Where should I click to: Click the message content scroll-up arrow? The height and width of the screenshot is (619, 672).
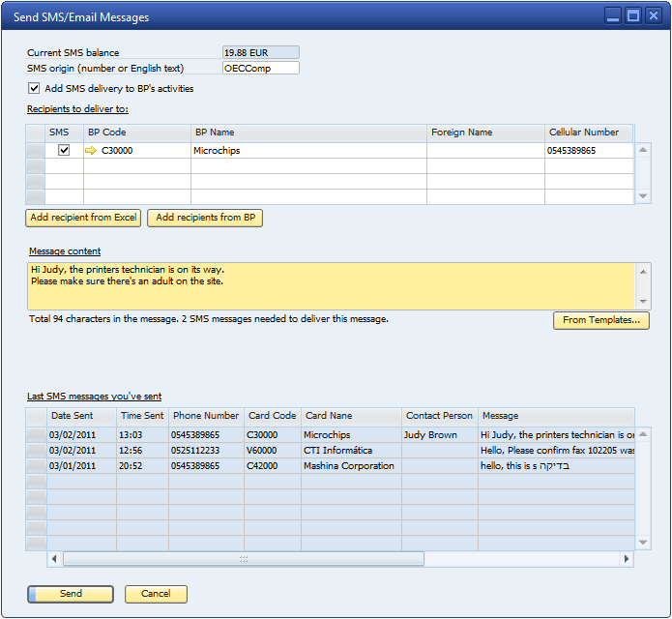tap(643, 272)
